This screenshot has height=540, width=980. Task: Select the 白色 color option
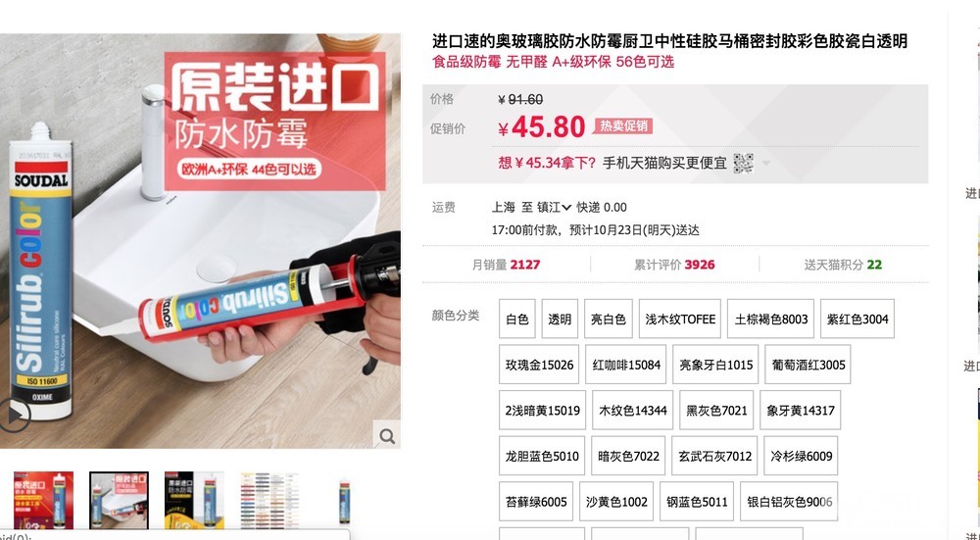516,319
